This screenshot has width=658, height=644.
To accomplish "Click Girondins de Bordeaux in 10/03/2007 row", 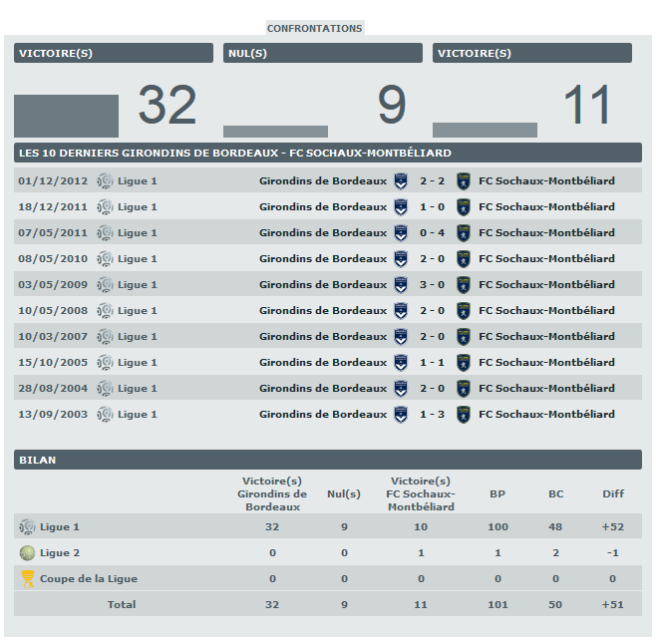I will click(323, 337).
